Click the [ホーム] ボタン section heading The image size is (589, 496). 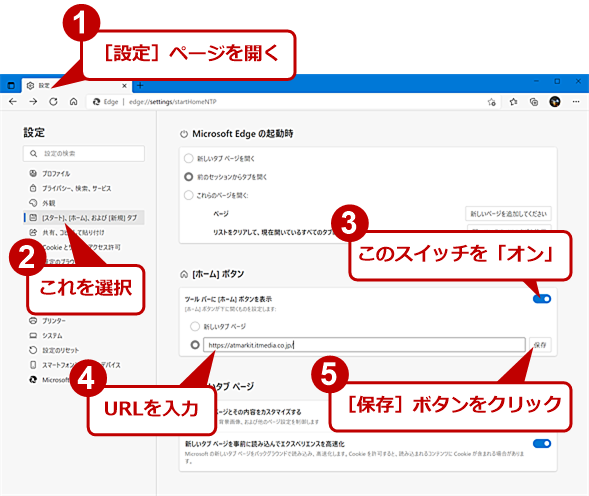218,274
